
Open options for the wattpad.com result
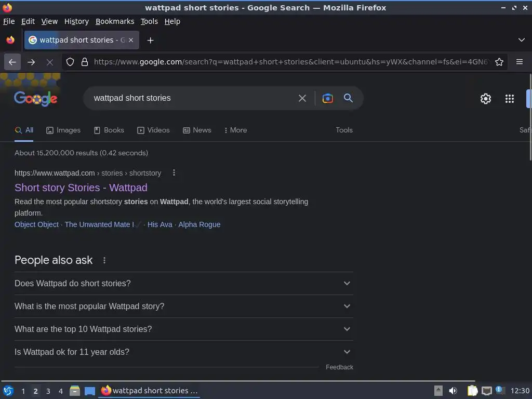click(x=174, y=172)
